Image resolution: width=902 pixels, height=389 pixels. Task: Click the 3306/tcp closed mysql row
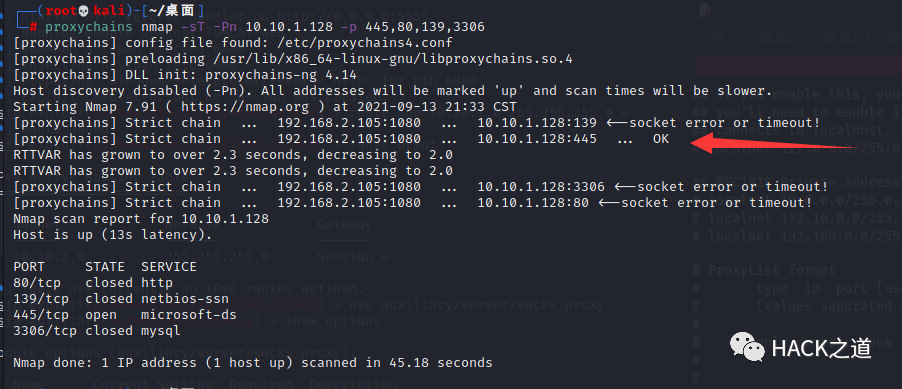tap(97, 331)
